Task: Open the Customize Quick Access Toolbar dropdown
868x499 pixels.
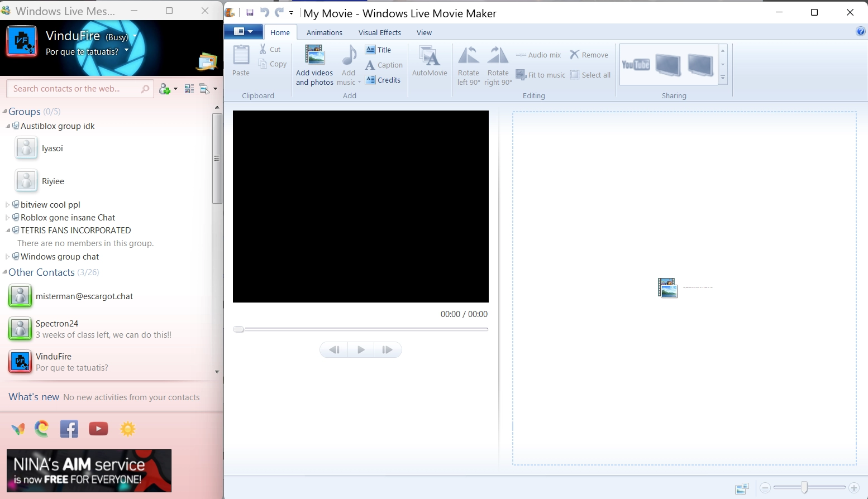Action: tap(291, 13)
